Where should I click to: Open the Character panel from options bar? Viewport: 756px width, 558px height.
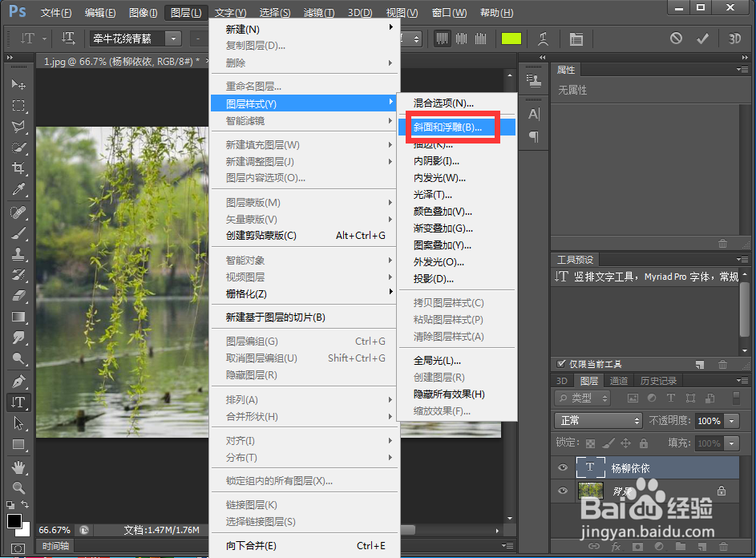tap(577, 38)
